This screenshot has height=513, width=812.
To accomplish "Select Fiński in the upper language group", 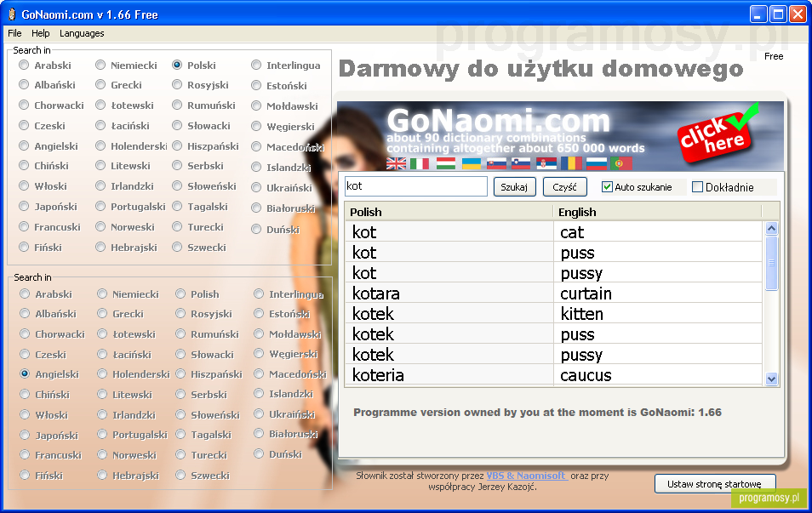I will [x=24, y=248].
